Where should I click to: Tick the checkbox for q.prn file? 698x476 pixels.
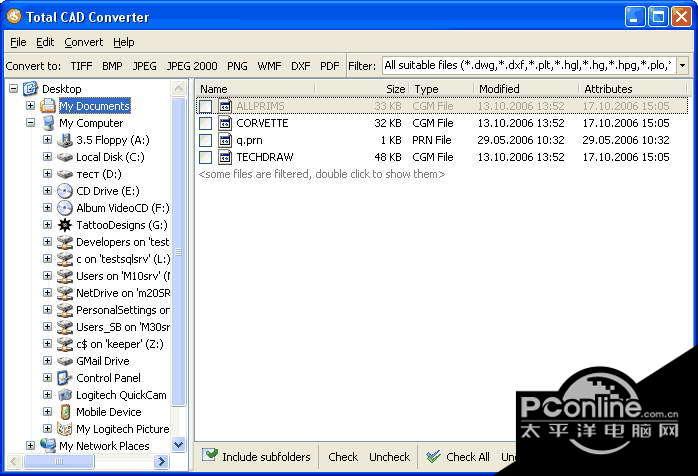(x=205, y=140)
